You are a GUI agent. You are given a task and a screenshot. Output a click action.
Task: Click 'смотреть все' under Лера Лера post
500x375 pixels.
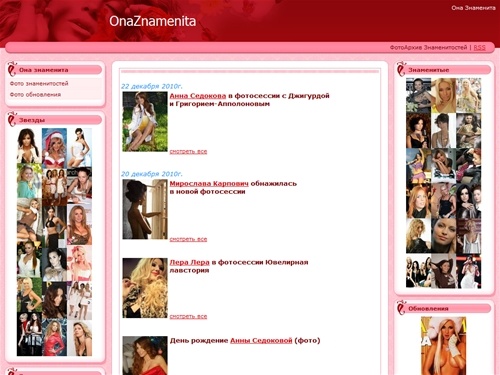click(188, 316)
